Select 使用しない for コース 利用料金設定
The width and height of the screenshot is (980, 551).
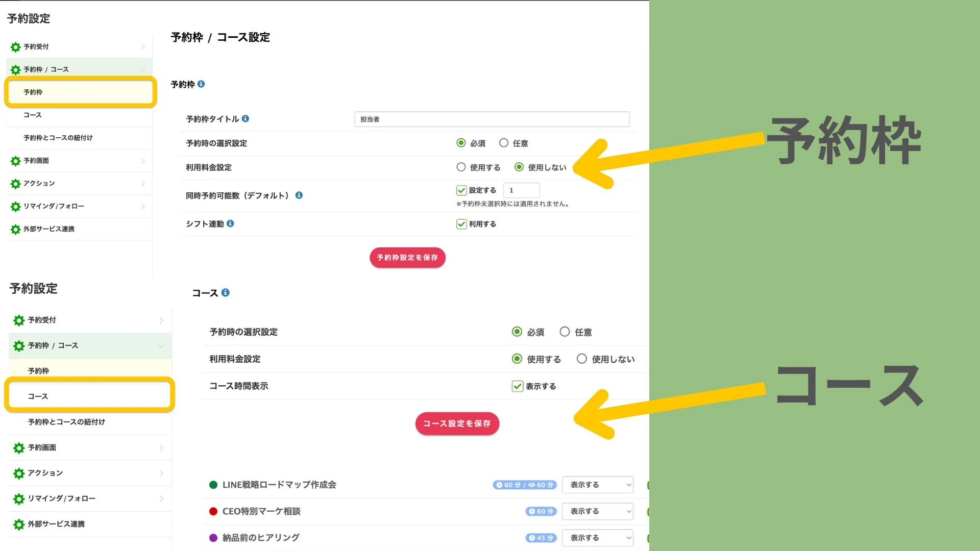(582, 359)
